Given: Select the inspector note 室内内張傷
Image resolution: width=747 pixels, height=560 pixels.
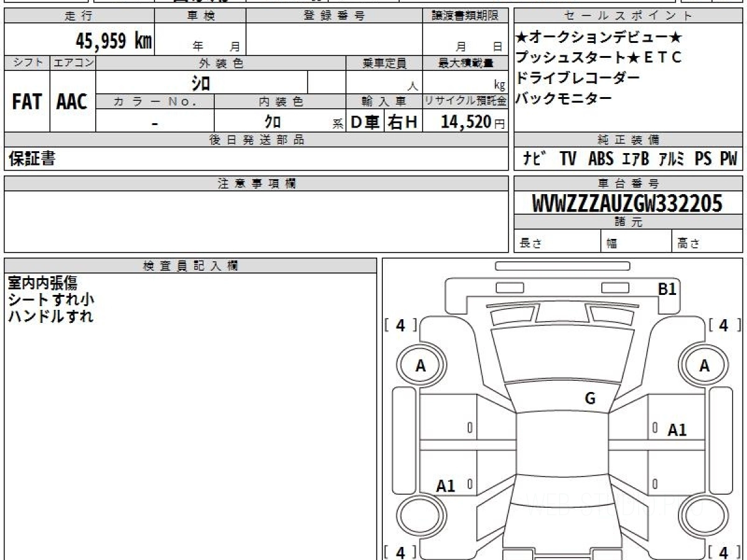Looking at the screenshot, I should [42, 283].
